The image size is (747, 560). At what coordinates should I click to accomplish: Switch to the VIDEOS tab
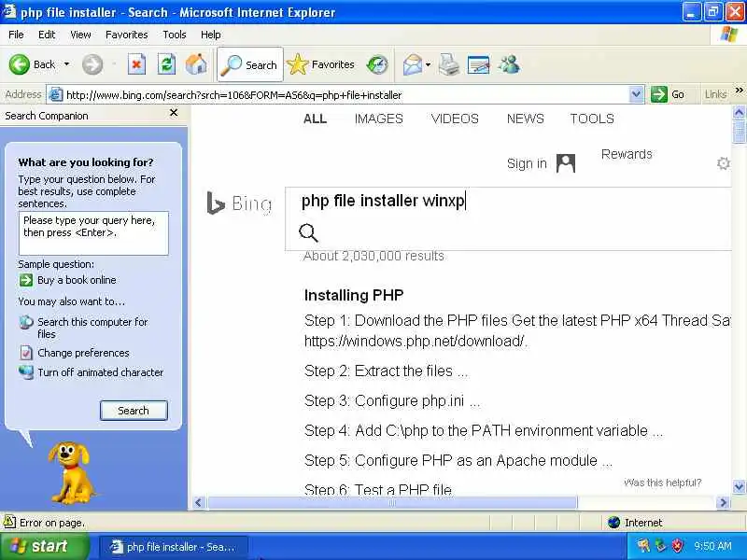point(455,119)
